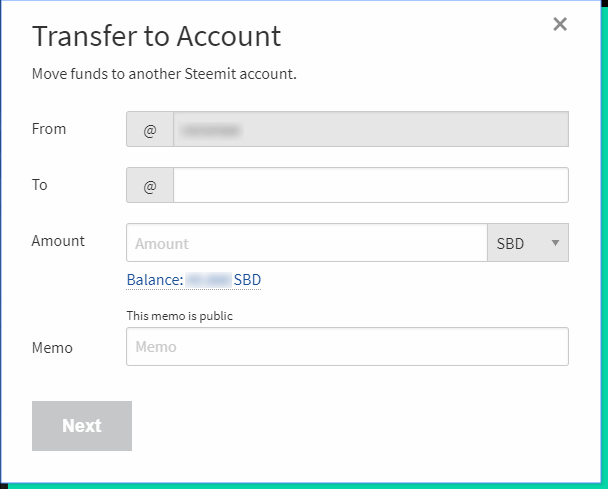Focus the Amount input field
The width and height of the screenshot is (608, 489).
point(306,243)
